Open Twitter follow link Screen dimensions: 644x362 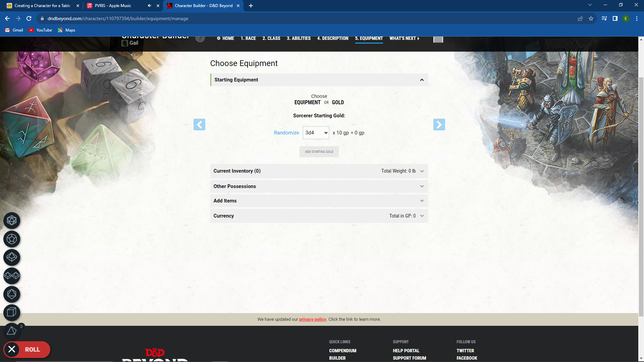coord(465,351)
